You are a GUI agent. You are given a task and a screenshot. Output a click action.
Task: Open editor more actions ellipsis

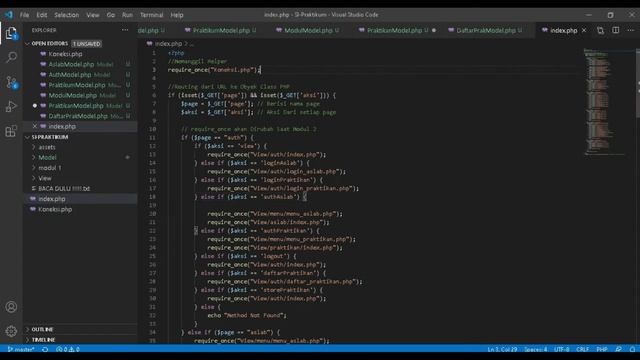tap(631, 30)
